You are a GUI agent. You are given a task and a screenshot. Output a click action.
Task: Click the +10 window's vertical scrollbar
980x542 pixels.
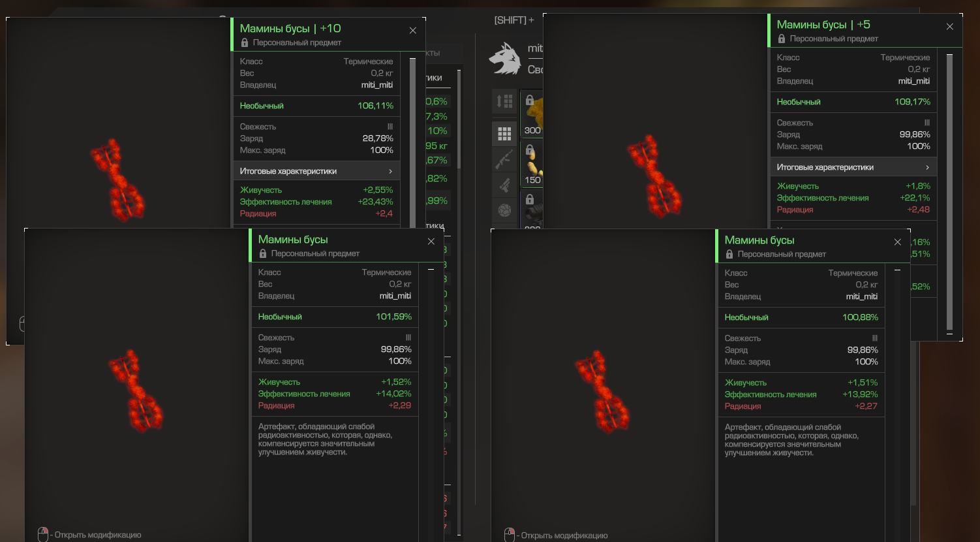(412, 142)
